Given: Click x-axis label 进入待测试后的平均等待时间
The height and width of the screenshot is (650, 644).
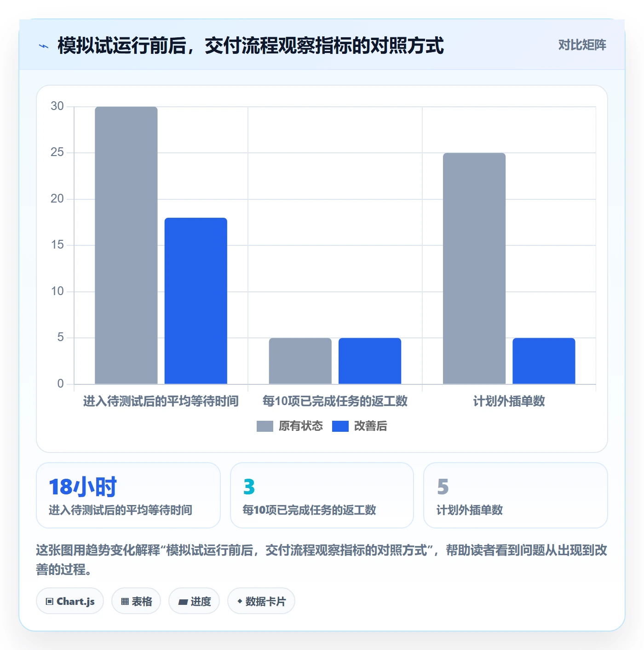Looking at the screenshot, I should [x=161, y=401].
